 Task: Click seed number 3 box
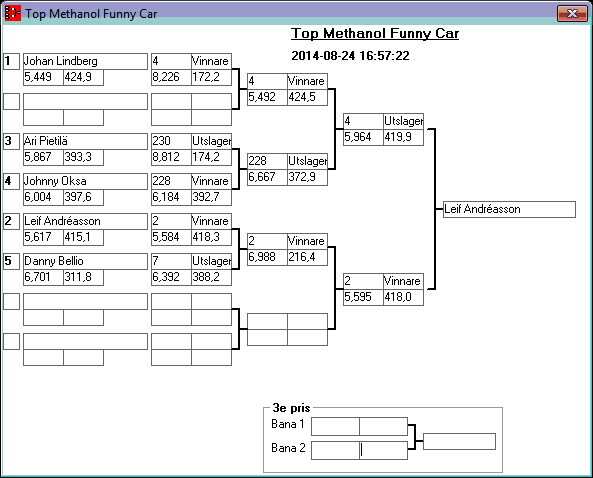click(x=11, y=141)
